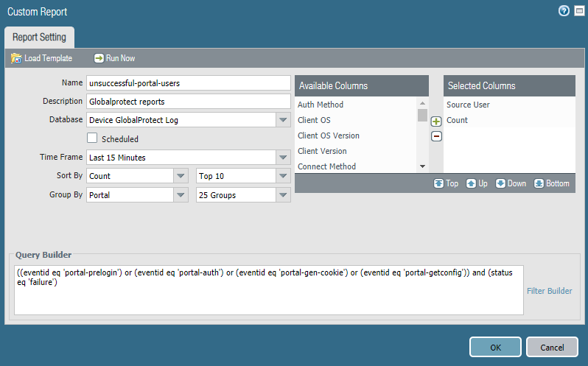Viewport: 588px width, 366px height.
Task: Open the Filter Builder link
Action: 549,291
